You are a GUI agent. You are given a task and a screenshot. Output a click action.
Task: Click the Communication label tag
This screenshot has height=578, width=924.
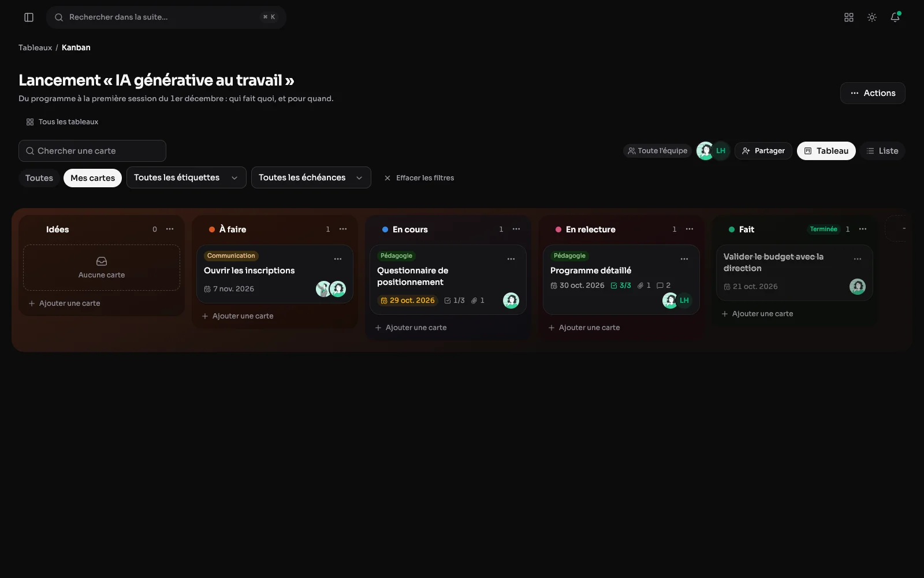[x=231, y=255]
